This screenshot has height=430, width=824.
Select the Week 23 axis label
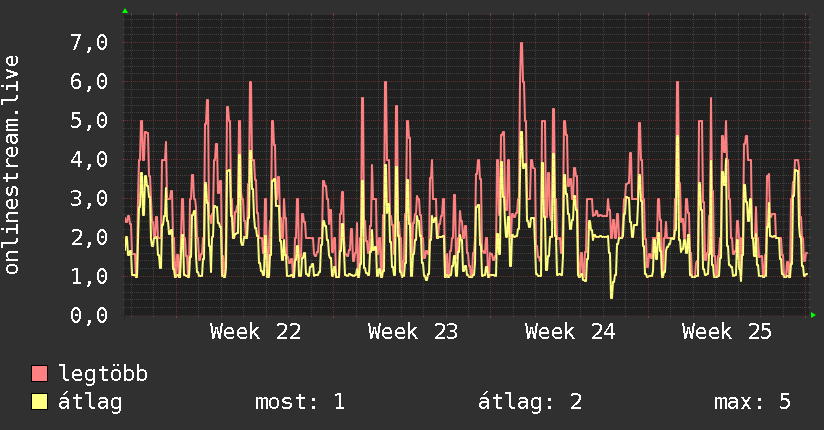pyautogui.click(x=413, y=332)
